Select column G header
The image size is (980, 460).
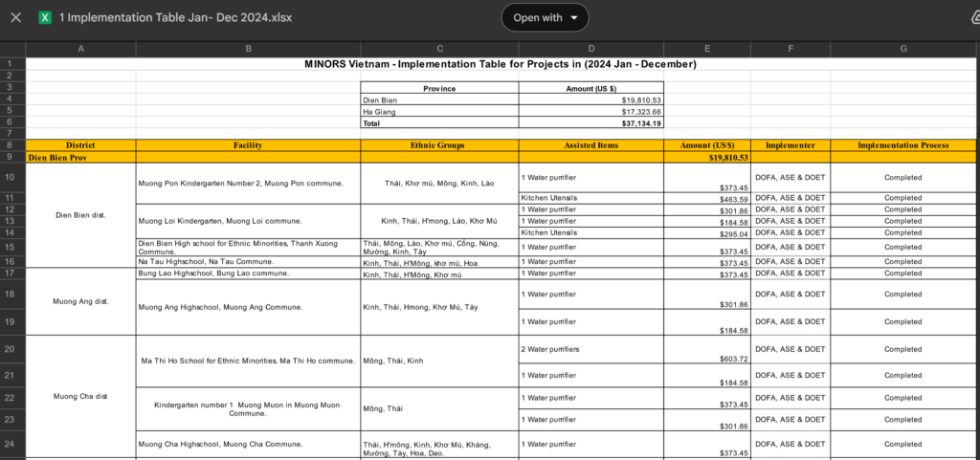point(903,49)
